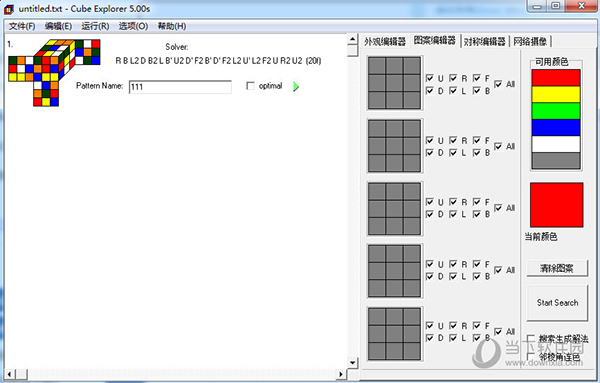
Task: Uncheck D in the first pattern row
Action: pos(430,91)
